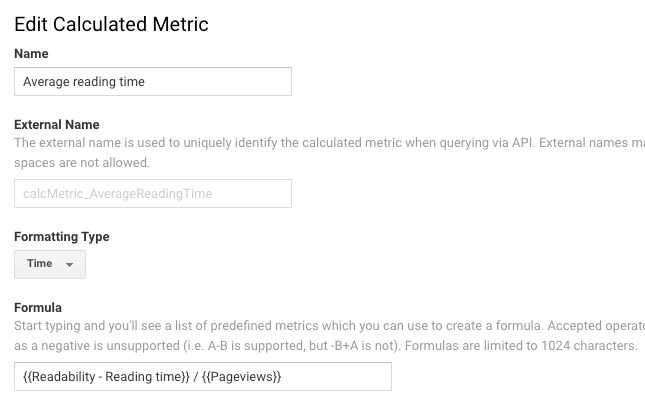Screen dimensions: 645x409
Task: Select the Edit Calculated Metric heading
Action: [x=111, y=24]
